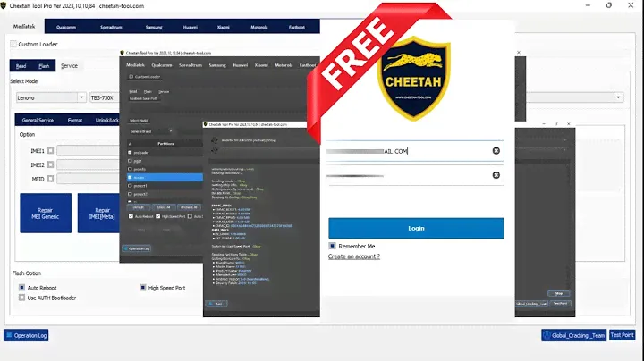Follow the Create an account link

pyautogui.click(x=353, y=256)
